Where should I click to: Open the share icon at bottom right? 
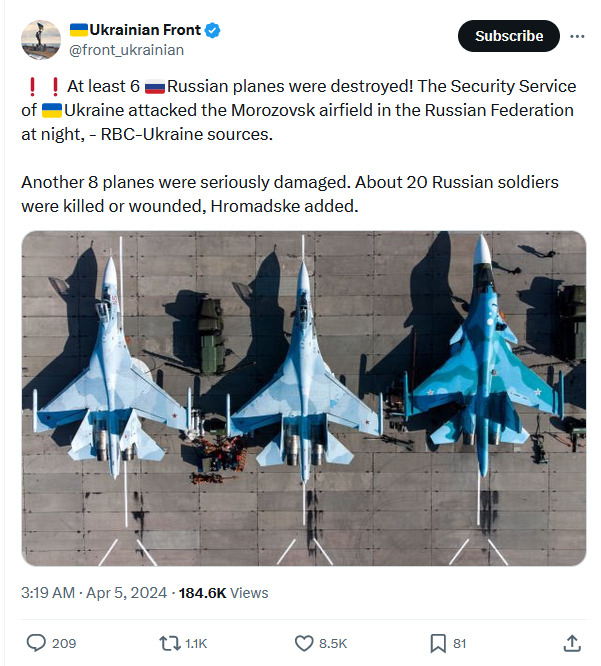pos(573,643)
